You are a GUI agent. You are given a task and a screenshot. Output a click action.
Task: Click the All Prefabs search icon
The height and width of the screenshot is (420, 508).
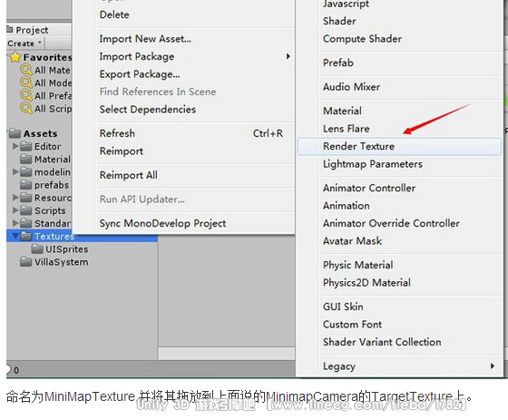26,95
